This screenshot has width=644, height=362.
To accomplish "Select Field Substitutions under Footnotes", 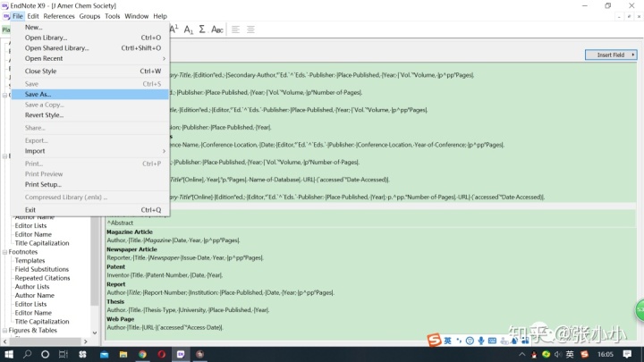I will click(x=42, y=269).
